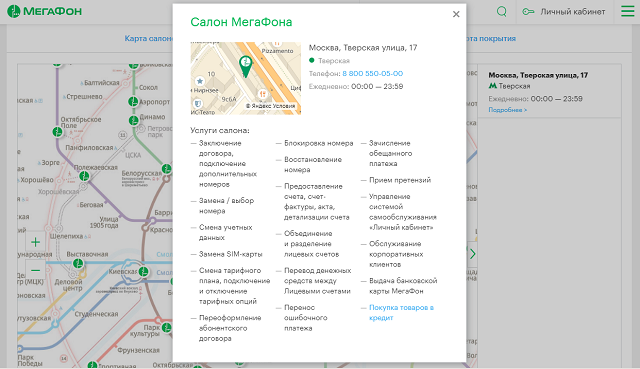The image size is (640, 369).
Task: Call the phone number 8 800 550-05-00
Action: 373,73
